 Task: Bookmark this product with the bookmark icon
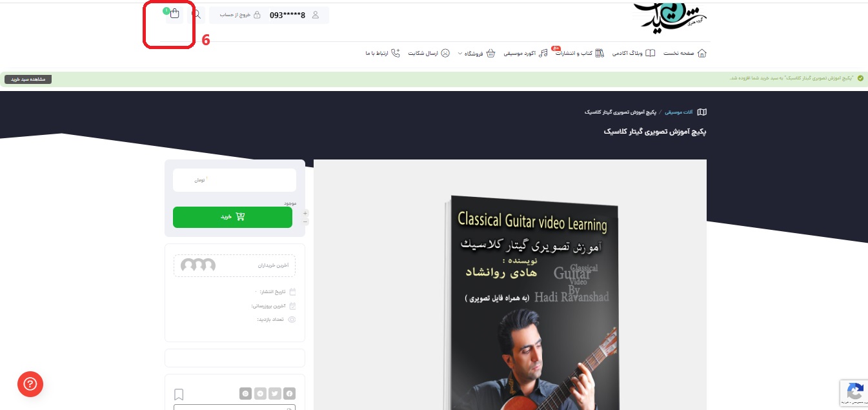pyautogui.click(x=179, y=394)
